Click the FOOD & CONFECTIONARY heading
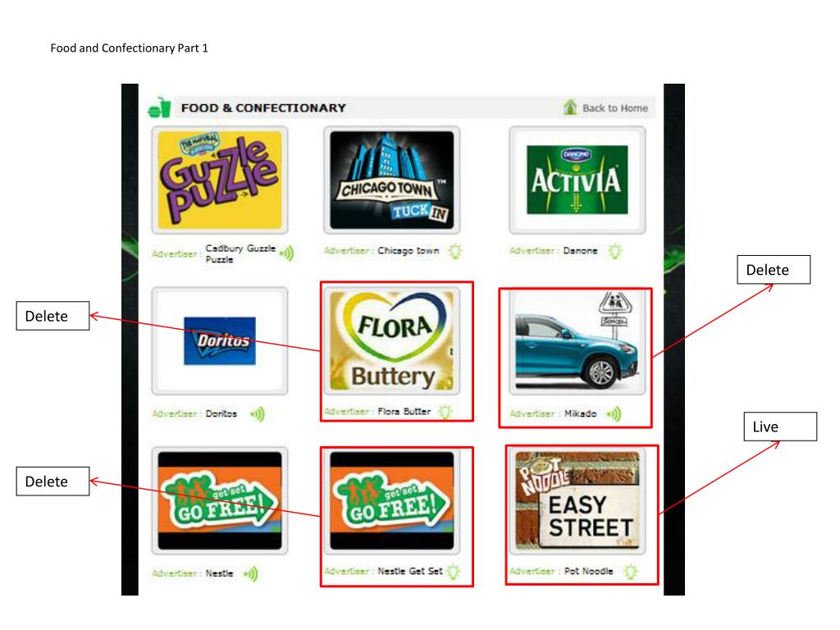Viewport: 840px width, 630px height. [263, 107]
